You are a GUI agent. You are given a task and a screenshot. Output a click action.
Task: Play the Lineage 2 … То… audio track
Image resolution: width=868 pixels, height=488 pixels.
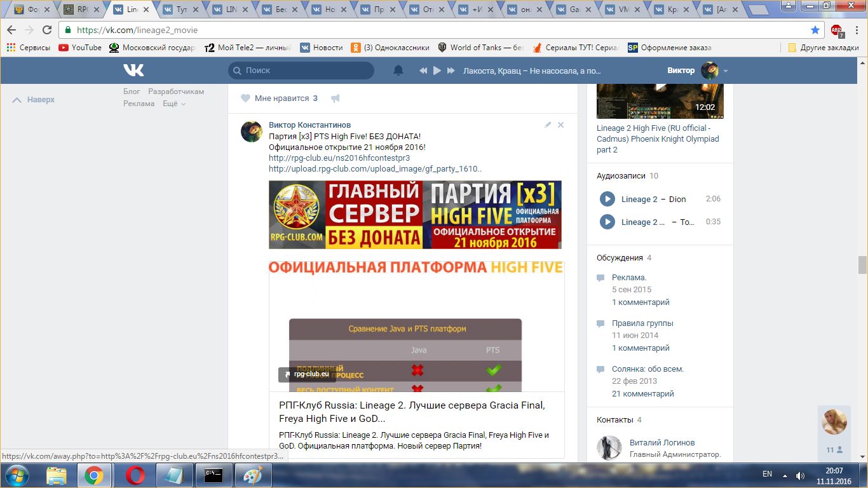click(x=607, y=222)
